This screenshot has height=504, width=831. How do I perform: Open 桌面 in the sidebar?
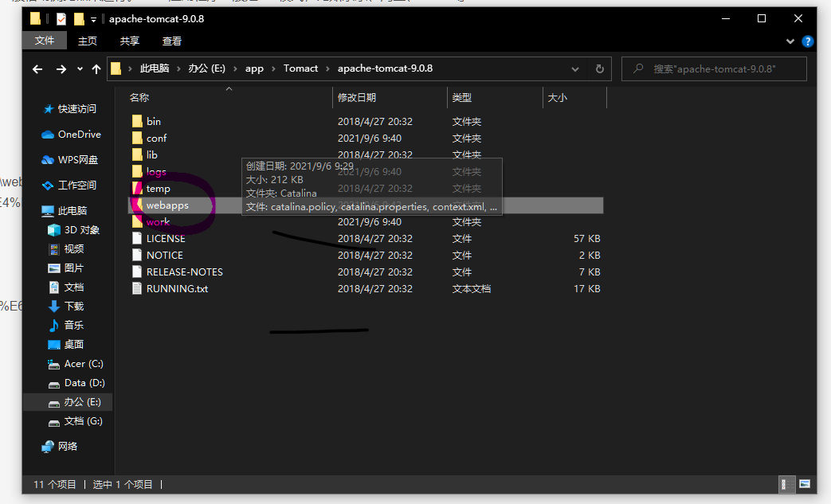tap(73, 344)
